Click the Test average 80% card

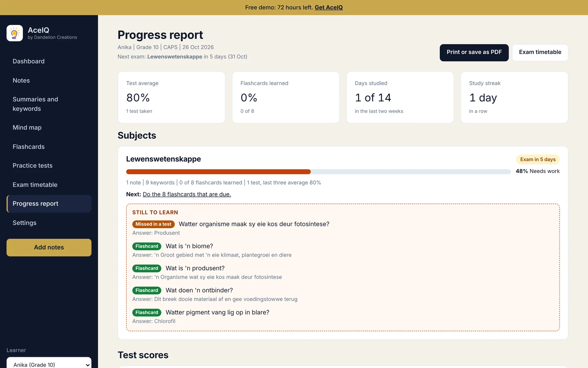pos(171,97)
